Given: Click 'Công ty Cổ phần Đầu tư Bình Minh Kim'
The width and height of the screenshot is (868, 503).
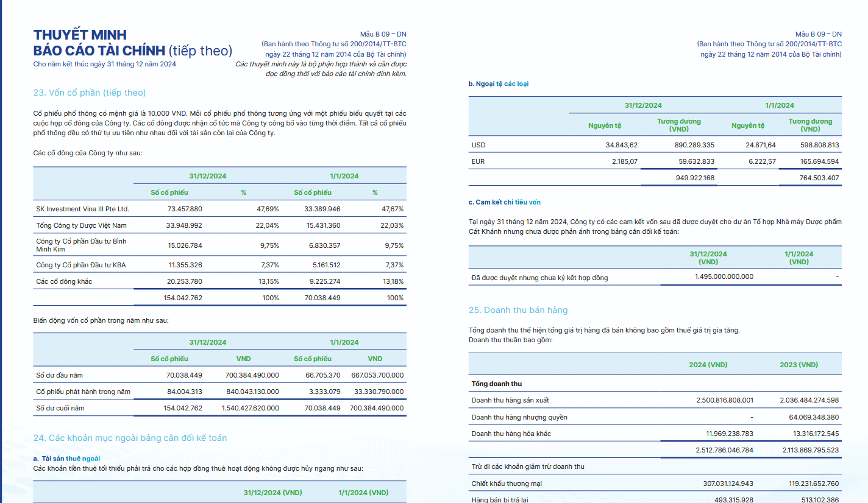Looking at the screenshot, I should point(82,245).
